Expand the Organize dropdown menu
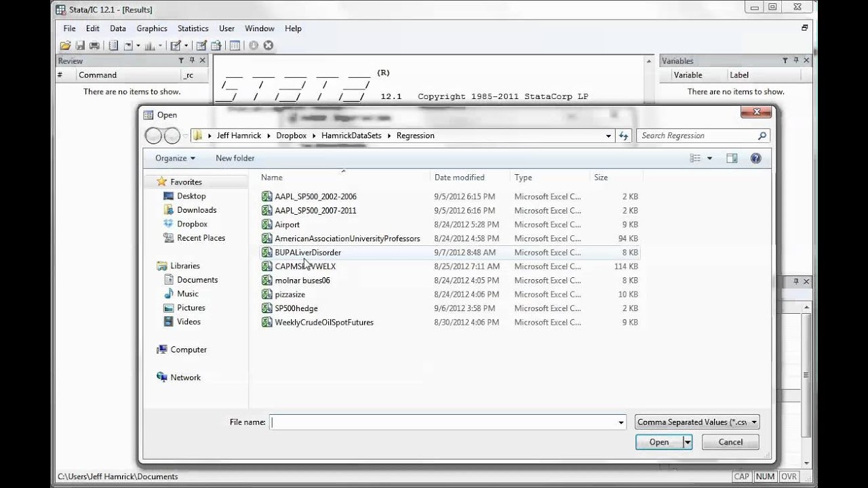Viewport: 868px width, 488px height. [175, 158]
